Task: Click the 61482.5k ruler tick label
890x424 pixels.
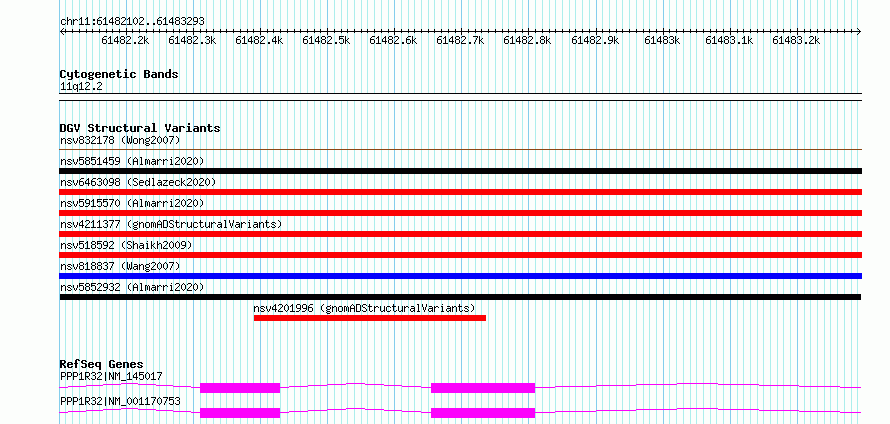Action: pos(326,40)
